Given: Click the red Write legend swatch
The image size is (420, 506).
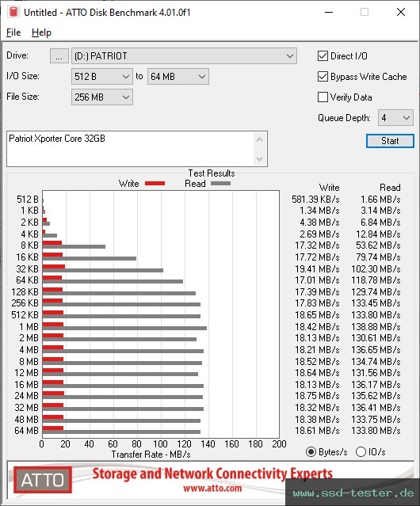Looking at the screenshot, I should tap(155, 183).
